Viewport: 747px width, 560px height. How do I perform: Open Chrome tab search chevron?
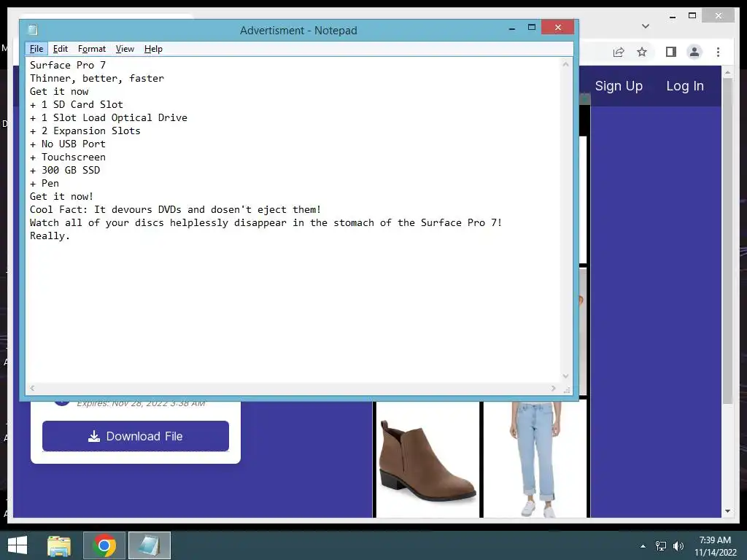[x=646, y=26]
